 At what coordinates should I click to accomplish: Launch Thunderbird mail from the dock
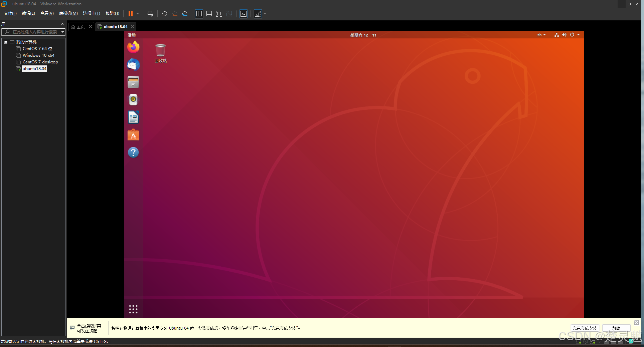(x=133, y=64)
